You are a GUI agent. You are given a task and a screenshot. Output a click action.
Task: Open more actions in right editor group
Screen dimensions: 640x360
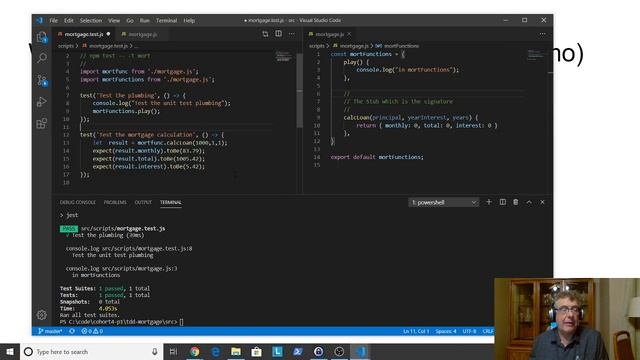[542, 34]
